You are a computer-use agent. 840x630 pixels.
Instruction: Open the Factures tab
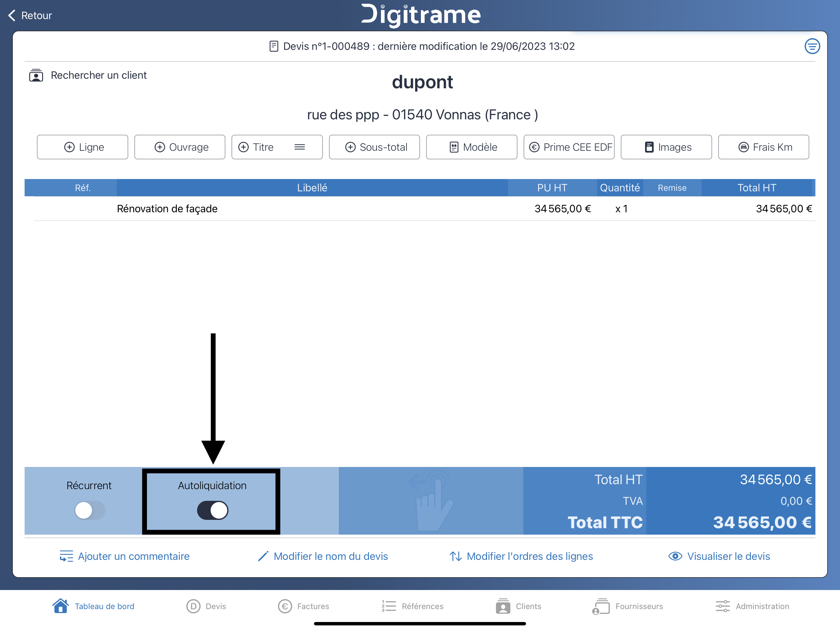(303, 606)
